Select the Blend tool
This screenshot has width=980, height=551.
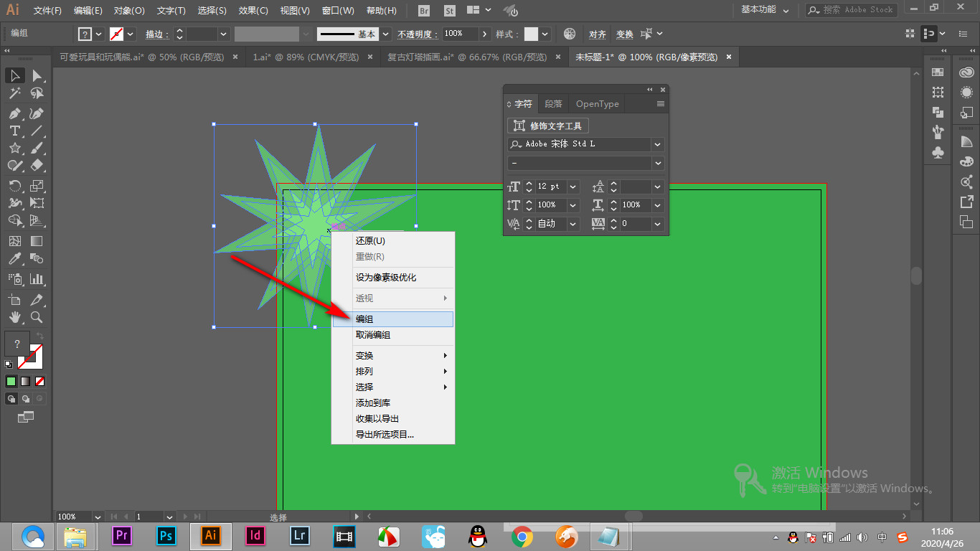point(37,258)
